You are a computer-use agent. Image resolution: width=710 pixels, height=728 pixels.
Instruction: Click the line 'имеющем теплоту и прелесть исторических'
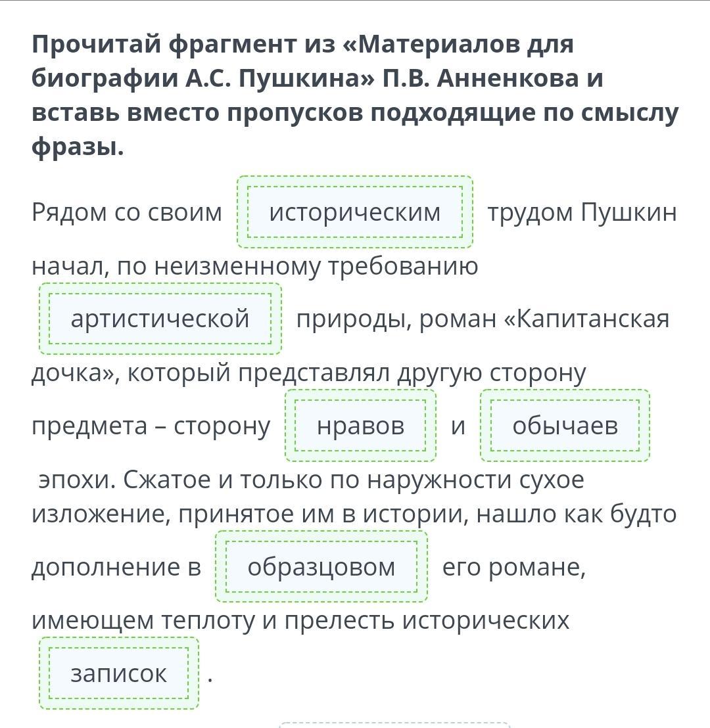click(x=300, y=620)
